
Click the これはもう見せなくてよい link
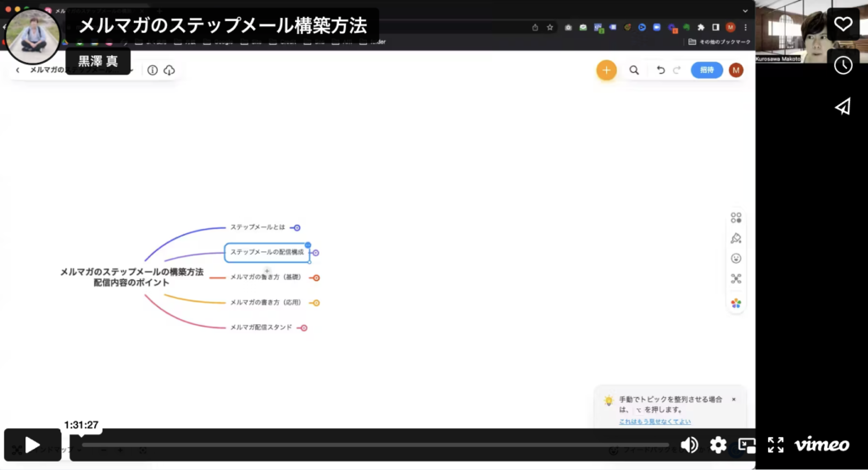pyautogui.click(x=655, y=422)
